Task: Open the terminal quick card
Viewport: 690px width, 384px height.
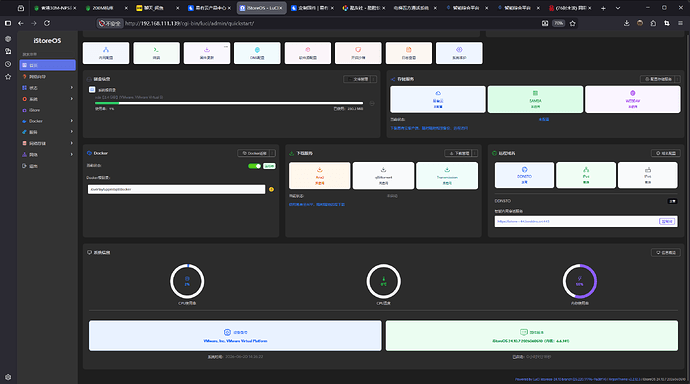Action: [156, 53]
